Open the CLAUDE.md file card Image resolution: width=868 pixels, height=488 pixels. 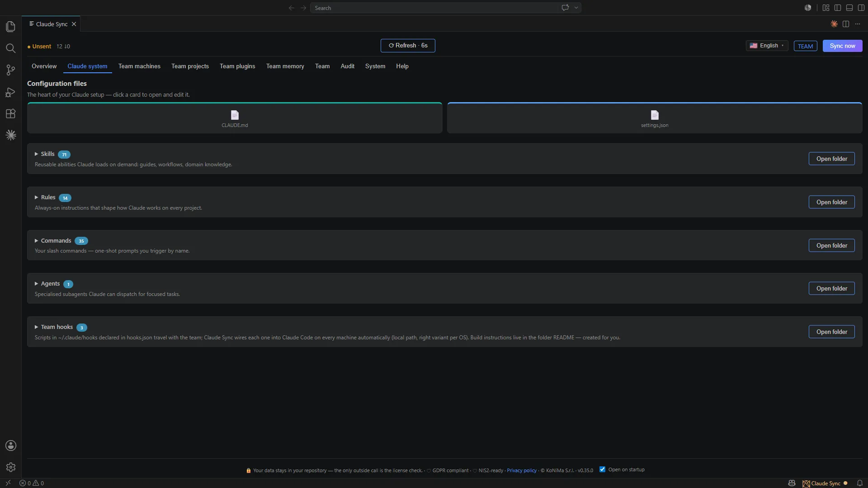pos(235,118)
